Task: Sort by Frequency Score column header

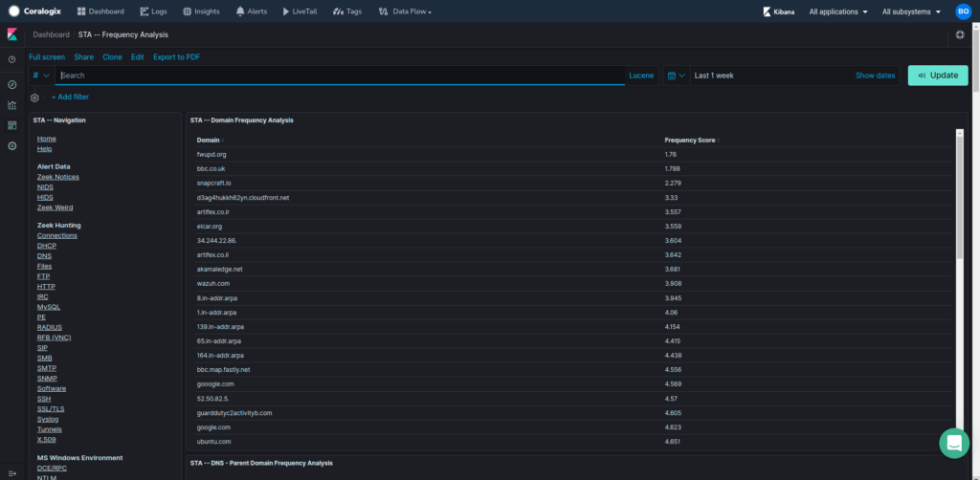Action: pos(690,140)
